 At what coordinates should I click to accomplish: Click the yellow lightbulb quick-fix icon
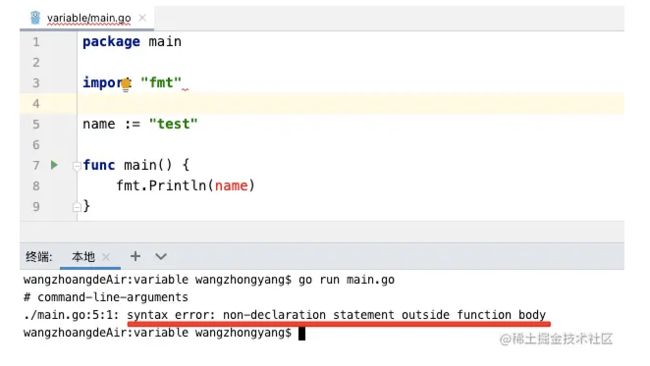tap(126, 84)
